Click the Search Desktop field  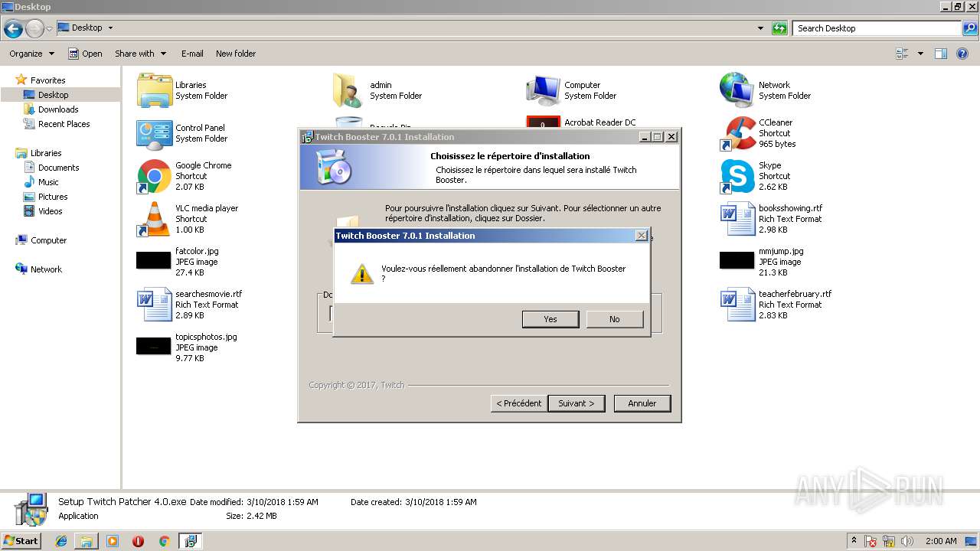click(x=877, y=28)
